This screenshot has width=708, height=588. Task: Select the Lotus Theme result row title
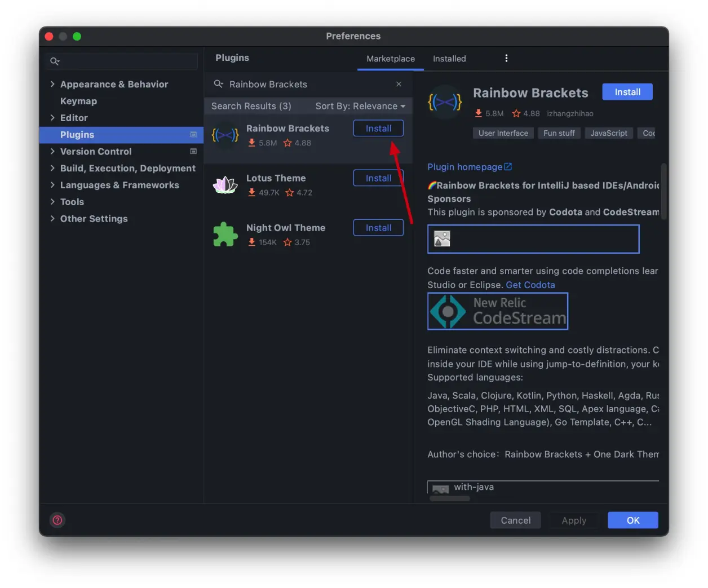click(276, 178)
